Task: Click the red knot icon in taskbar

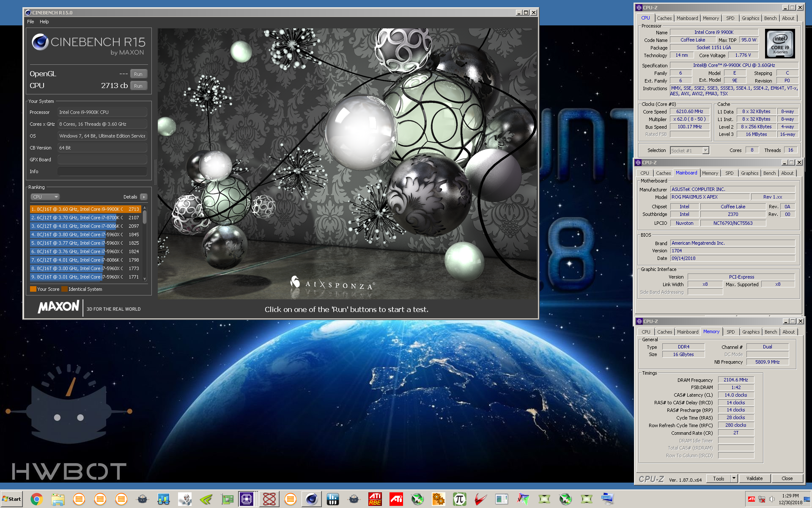Action: [x=269, y=500]
